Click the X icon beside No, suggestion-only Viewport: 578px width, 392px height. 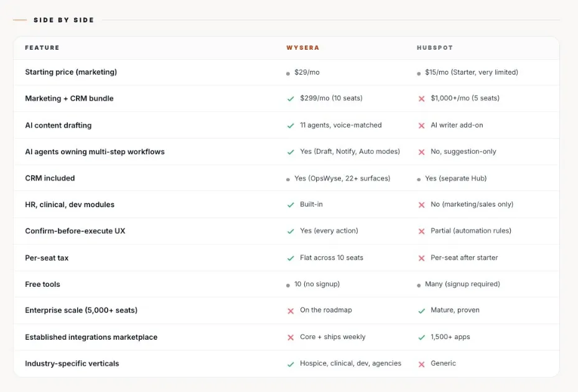[421, 152]
